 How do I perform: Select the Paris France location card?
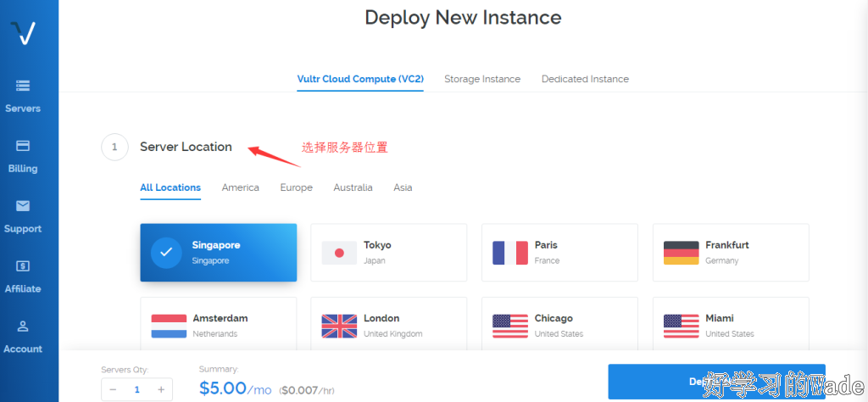559,253
